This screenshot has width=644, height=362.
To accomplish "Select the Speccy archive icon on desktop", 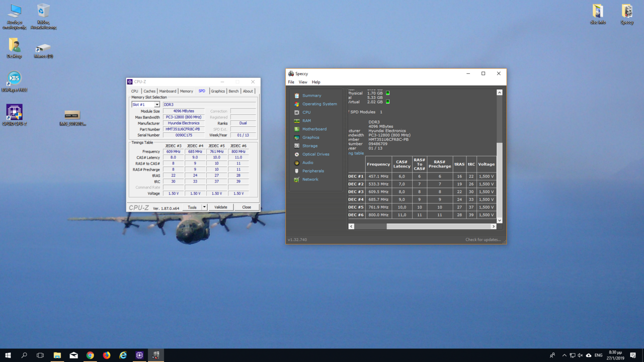I will click(x=627, y=14).
